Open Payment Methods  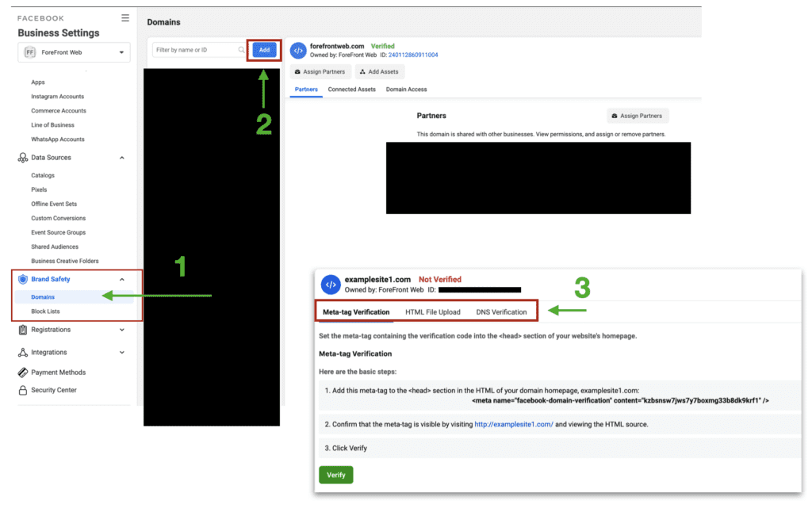(59, 372)
